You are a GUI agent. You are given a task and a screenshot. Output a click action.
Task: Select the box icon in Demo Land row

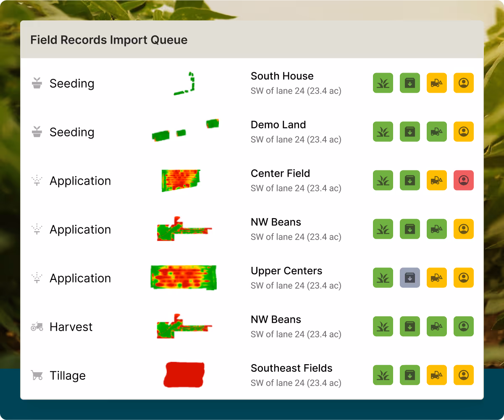click(x=410, y=132)
